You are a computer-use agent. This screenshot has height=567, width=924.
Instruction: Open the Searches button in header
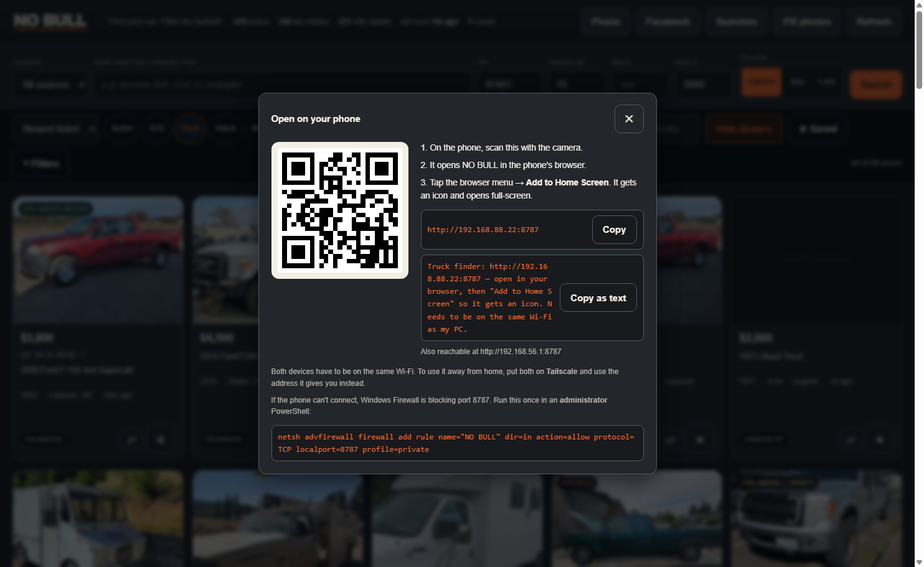(x=737, y=22)
